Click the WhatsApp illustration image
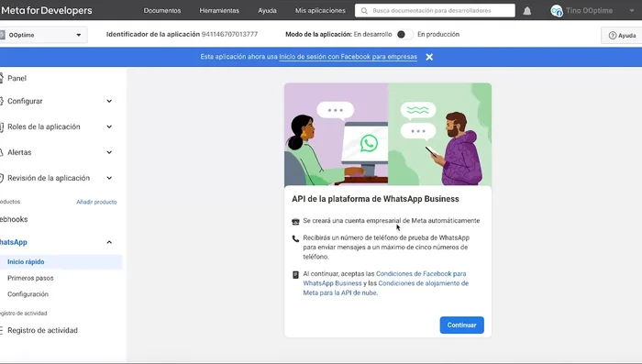 (388, 134)
